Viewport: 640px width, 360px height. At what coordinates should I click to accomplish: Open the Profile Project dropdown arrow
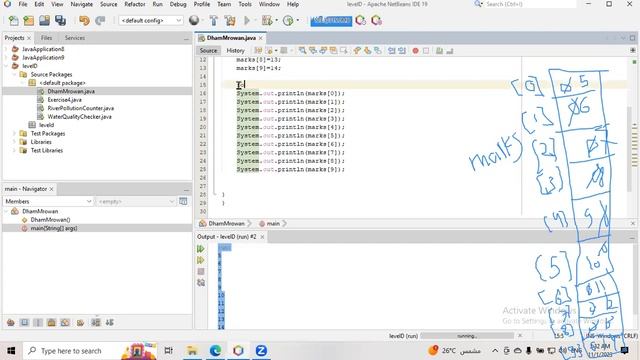[x=298, y=20]
